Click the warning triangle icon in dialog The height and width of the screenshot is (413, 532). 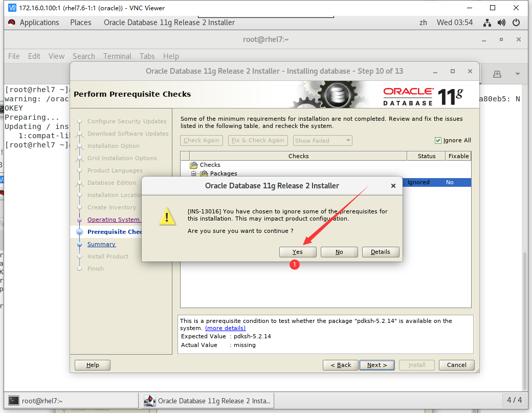(x=167, y=216)
